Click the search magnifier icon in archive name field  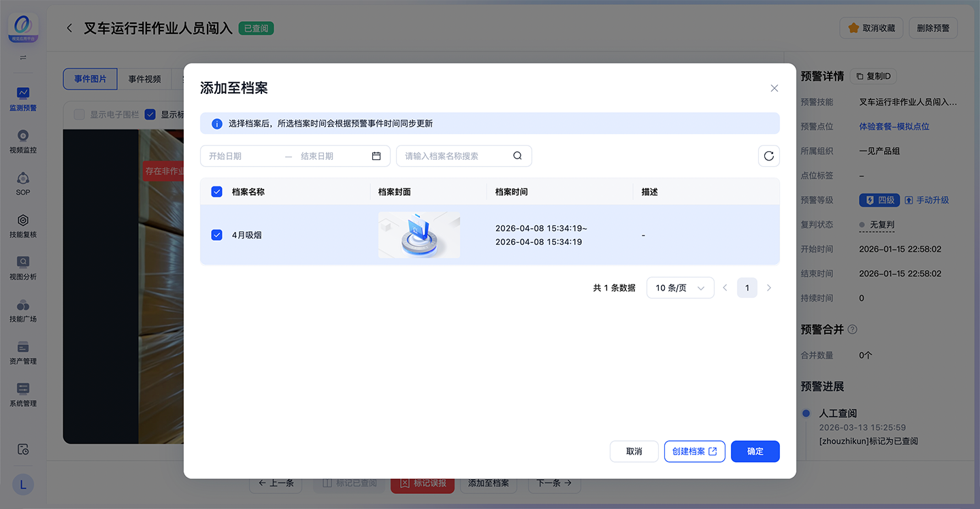click(517, 156)
